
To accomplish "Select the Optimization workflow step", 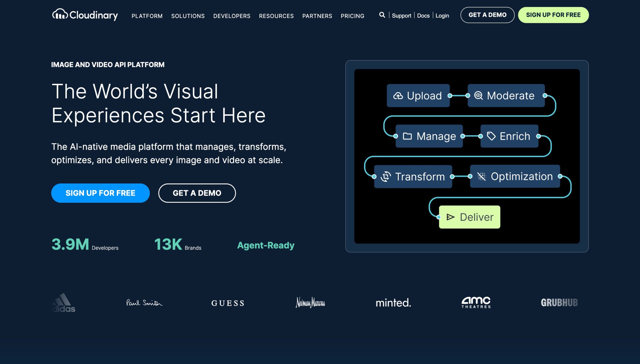I will 515,176.
